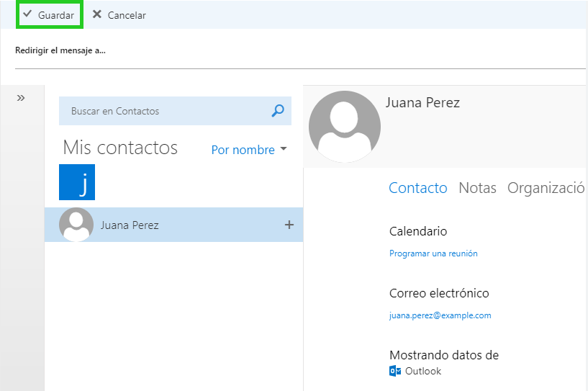588x391 pixels.
Task: Click the Cancelar button
Action: [x=119, y=15]
